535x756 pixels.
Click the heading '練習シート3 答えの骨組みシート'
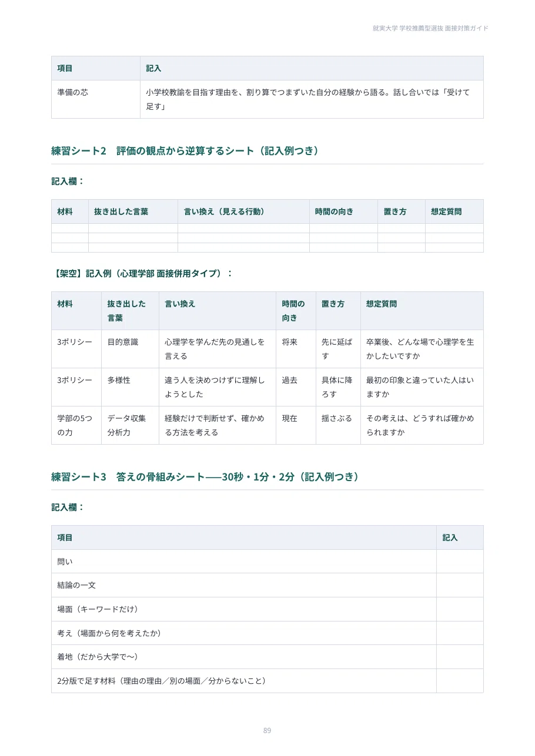pos(207,477)
